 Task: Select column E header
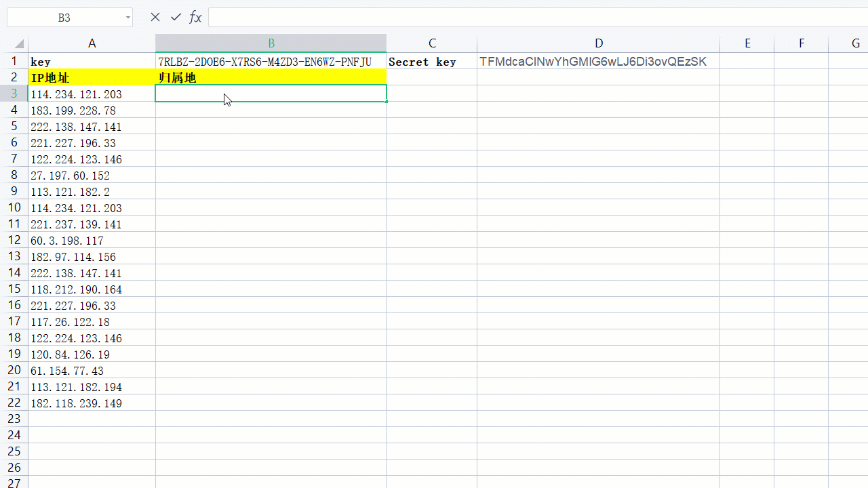pyautogui.click(x=747, y=43)
